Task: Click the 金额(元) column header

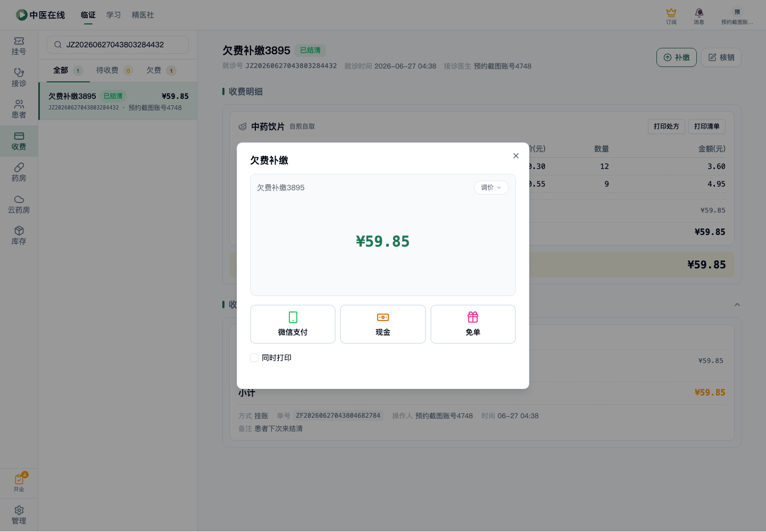Action: tap(712, 149)
